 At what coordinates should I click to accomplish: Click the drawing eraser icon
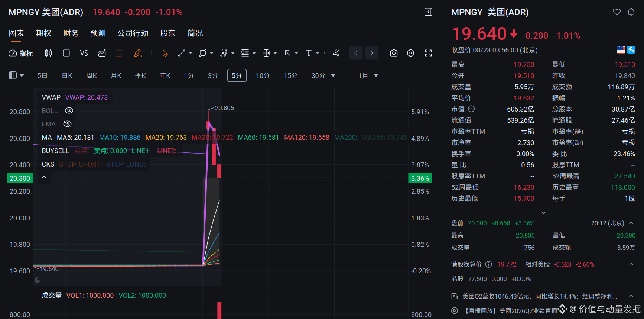tap(336, 53)
